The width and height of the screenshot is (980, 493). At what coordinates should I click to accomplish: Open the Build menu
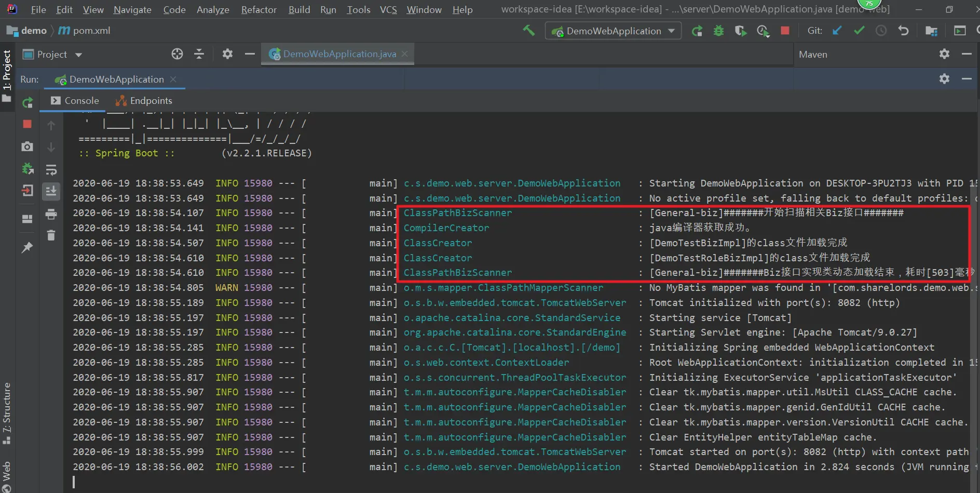coord(299,9)
